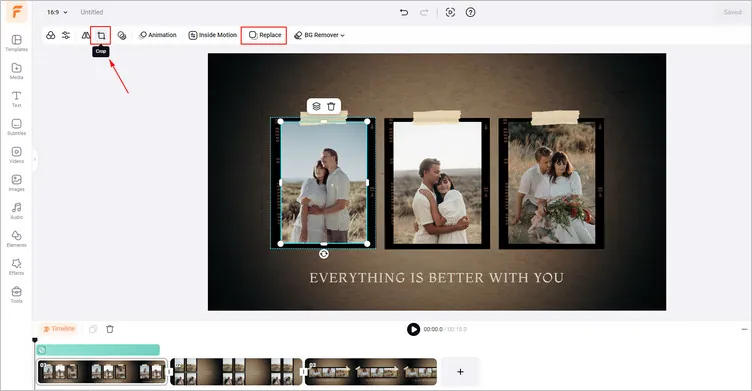The height and width of the screenshot is (391, 752).
Task: Delete scene with timeline trash icon
Action: point(110,329)
